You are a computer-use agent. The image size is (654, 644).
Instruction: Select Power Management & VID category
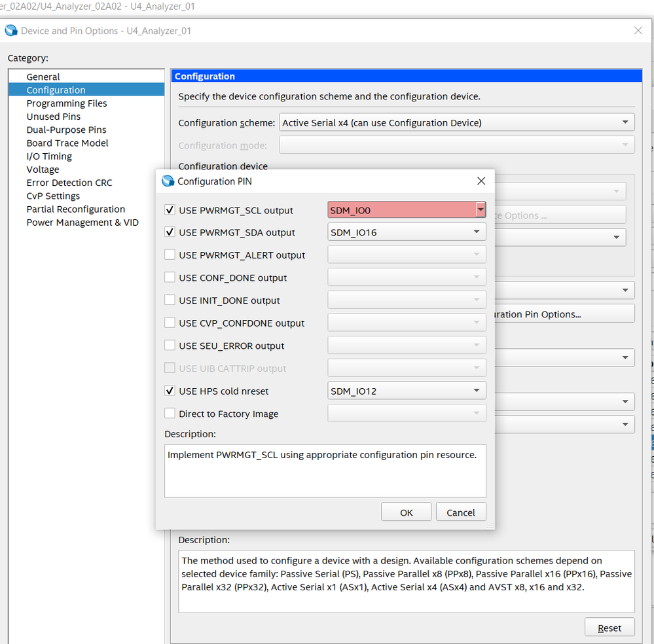86,223
